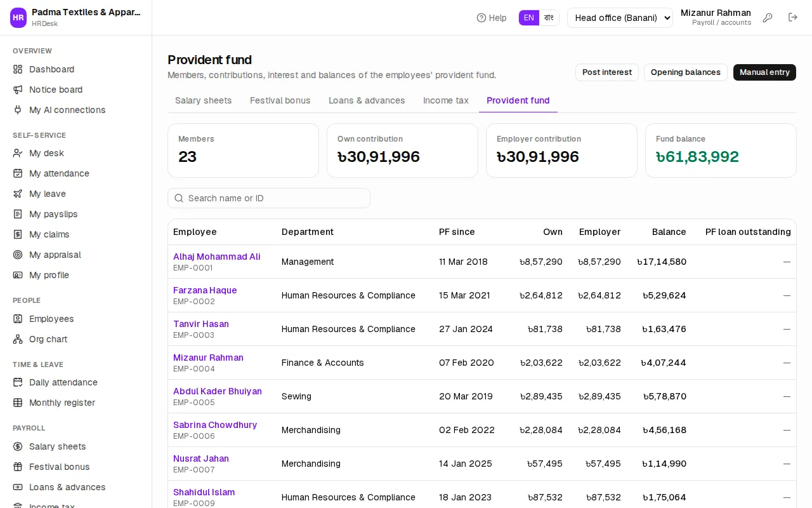This screenshot has height=508, width=812.
Task: Open Sabrina Chowdhury's employee link
Action: tap(215, 425)
